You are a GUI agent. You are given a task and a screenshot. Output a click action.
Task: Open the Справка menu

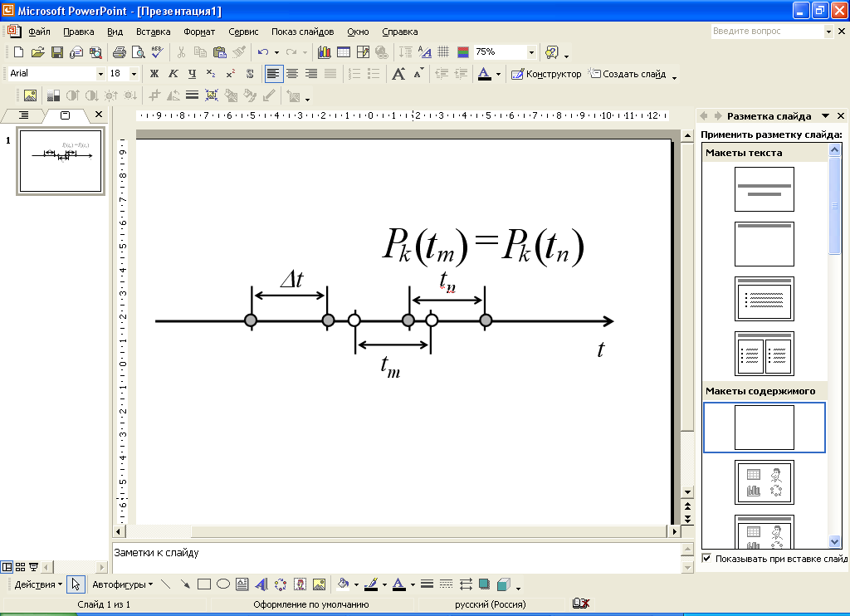pos(399,32)
